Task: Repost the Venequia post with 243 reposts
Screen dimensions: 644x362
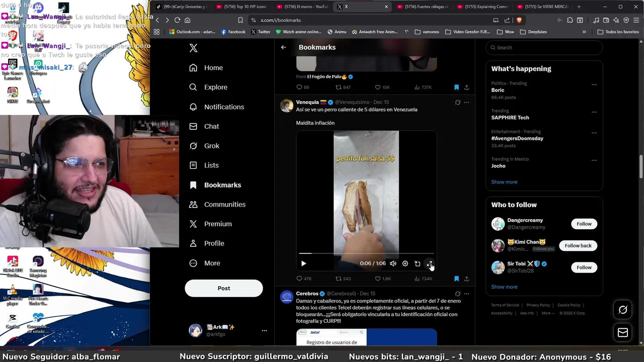Action: click(343, 279)
